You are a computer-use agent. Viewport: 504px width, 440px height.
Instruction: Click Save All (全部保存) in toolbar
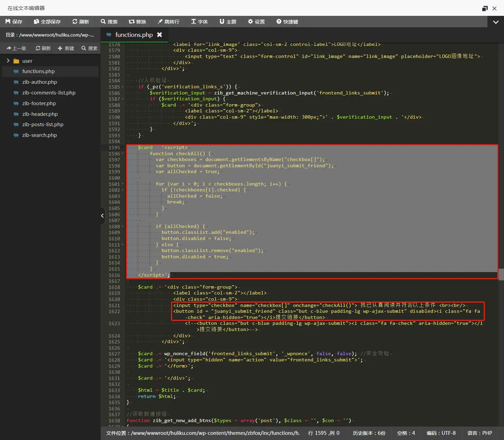[x=47, y=22]
